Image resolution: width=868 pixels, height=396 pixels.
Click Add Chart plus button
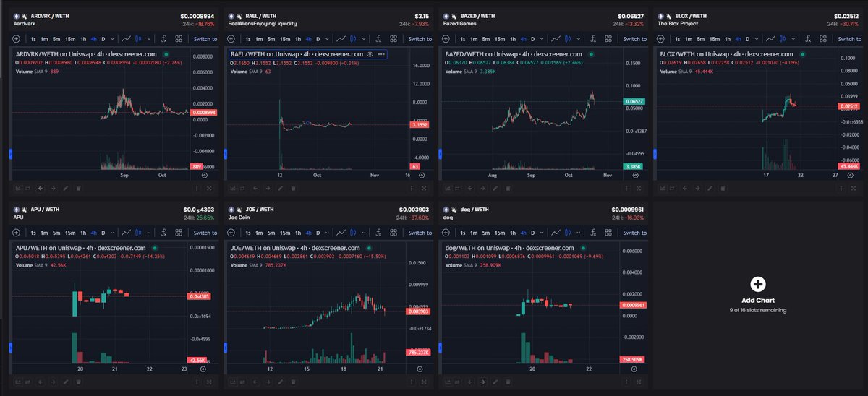(x=758, y=285)
